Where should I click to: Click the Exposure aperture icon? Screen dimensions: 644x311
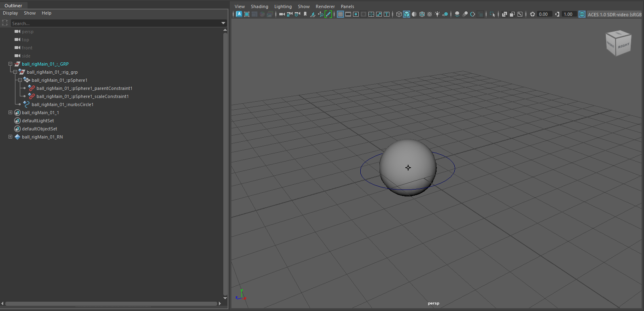[x=533, y=14]
